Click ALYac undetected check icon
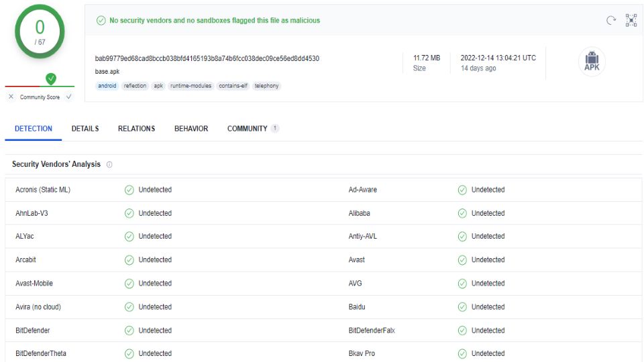This screenshot has width=644, height=362. coord(129,237)
